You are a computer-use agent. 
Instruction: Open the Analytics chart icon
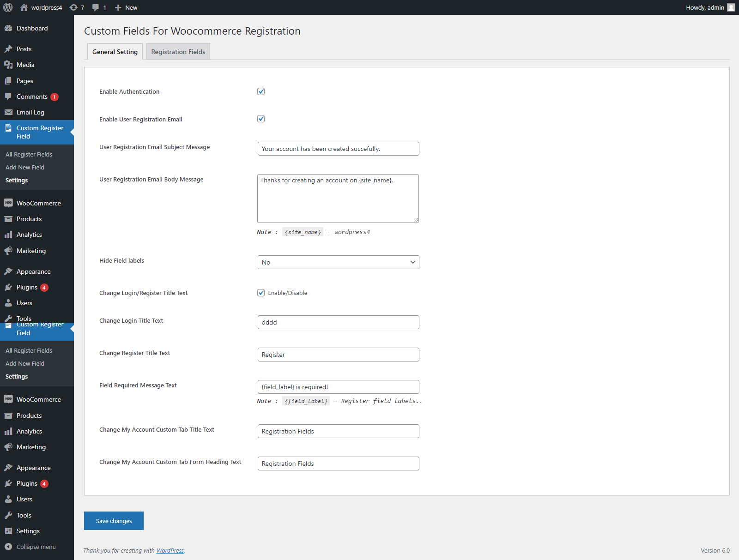coord(9,235)
